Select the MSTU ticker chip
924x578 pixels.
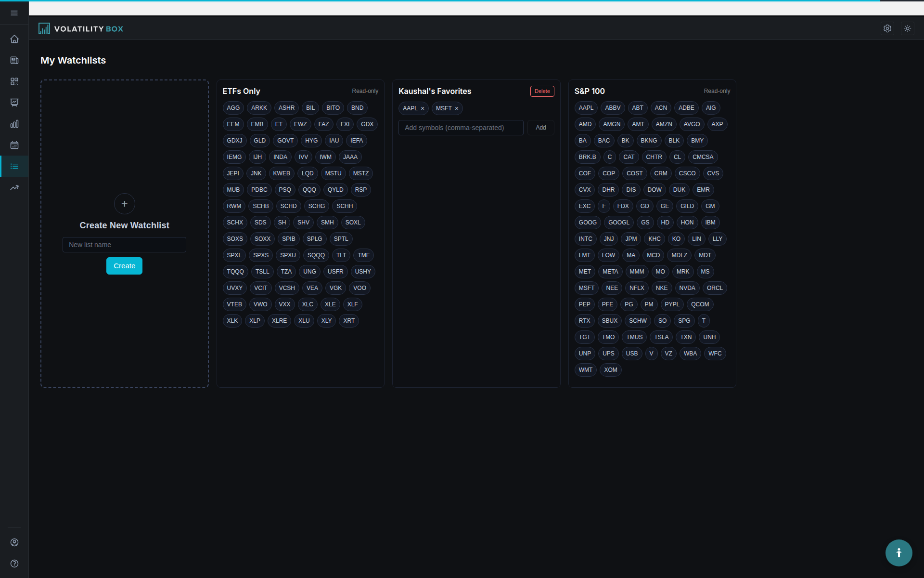point(333,173)
